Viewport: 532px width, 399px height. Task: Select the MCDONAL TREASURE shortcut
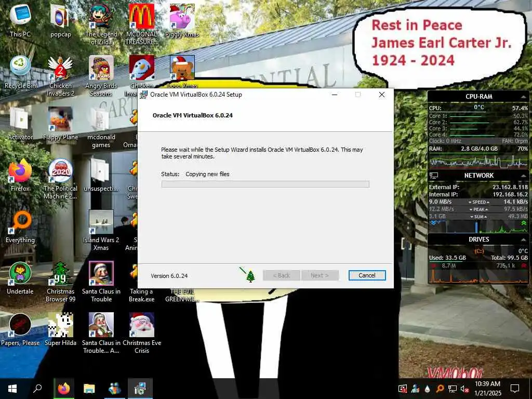141,24
